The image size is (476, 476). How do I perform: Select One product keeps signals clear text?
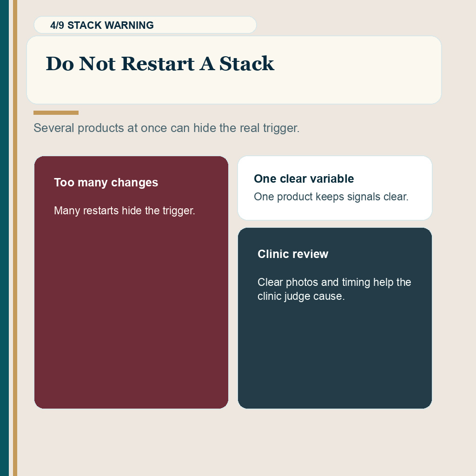click(331, 197)
